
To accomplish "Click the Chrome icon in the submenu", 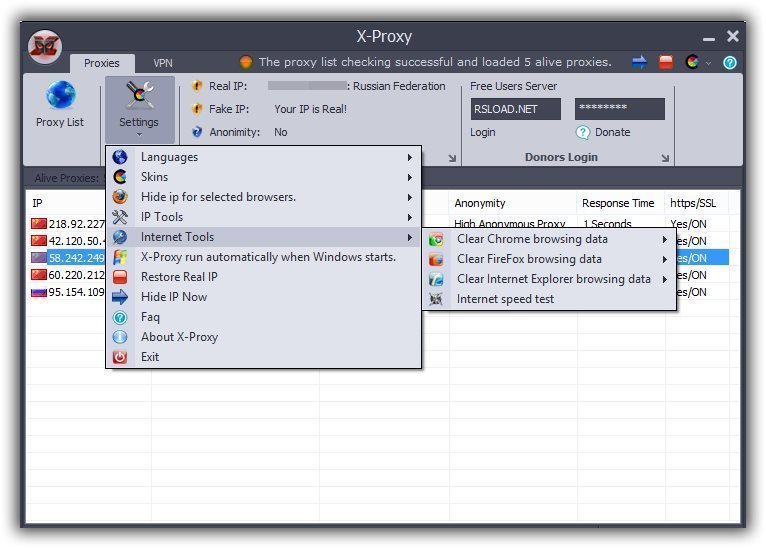I will click(x=436, y=239).
